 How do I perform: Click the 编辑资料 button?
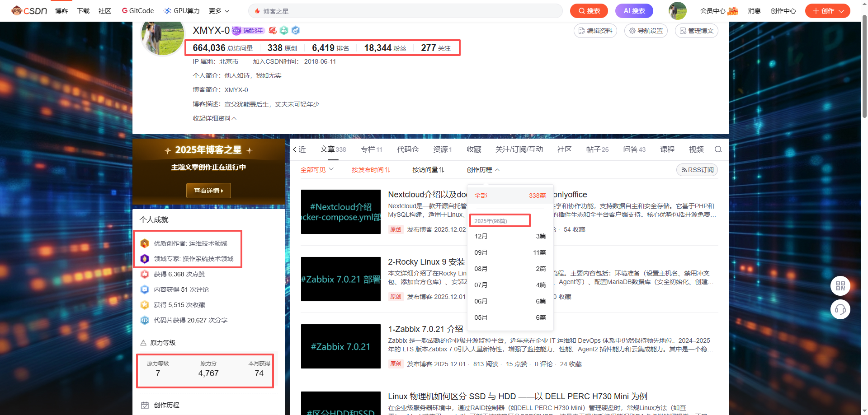pyautogui.click(x=595, y=31)
